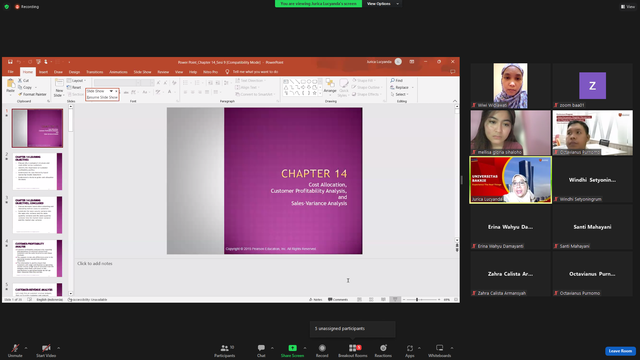The width and height of the screenshot is (640, 360).
Task: Click Reset in the Slides group
Action: click(x=74, y=87)
